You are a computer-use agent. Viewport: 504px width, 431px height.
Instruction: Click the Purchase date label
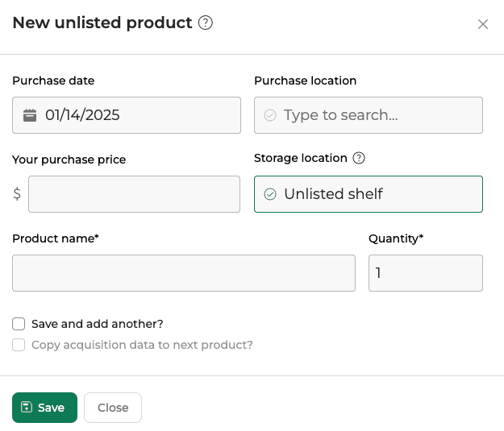tap(53, 81)
